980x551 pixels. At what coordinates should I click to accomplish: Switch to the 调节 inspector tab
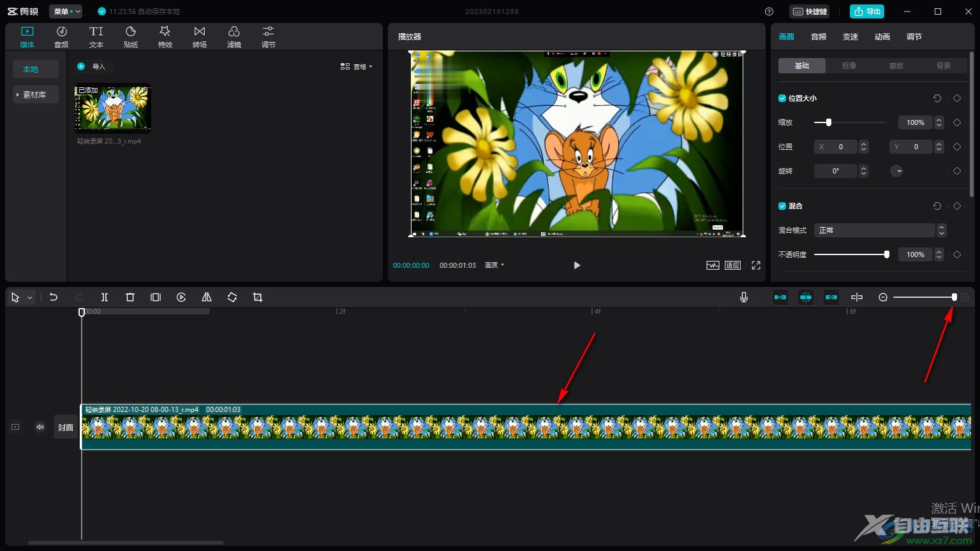(x=914, y=37)
